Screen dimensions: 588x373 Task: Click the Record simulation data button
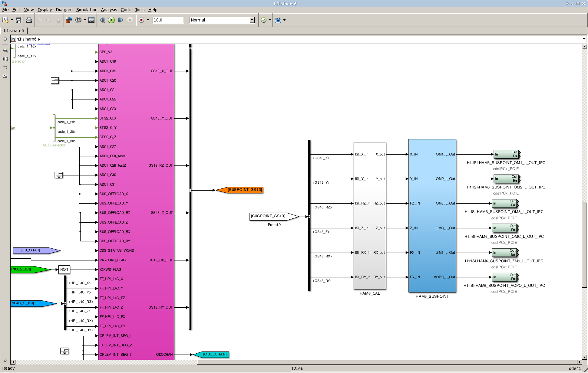coord(141,20)
